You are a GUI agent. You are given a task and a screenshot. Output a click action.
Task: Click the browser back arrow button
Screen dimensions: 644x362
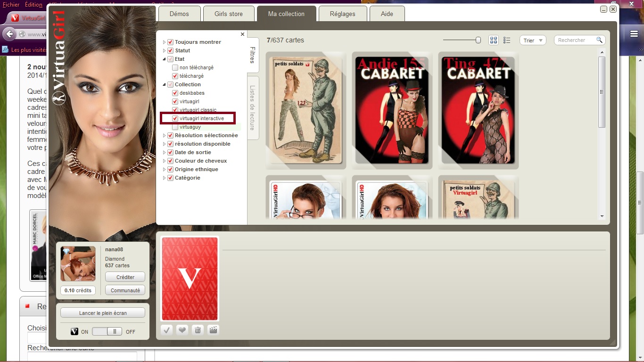(x=9, y=34)
